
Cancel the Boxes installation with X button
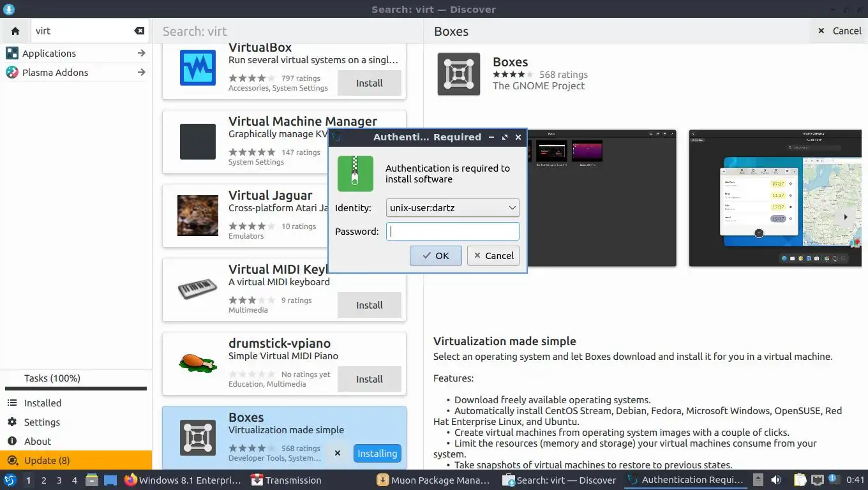coord(338,453)
